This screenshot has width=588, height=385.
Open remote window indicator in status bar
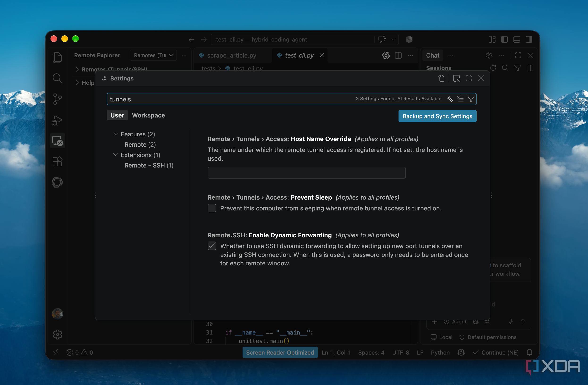[x=56, y=352]
